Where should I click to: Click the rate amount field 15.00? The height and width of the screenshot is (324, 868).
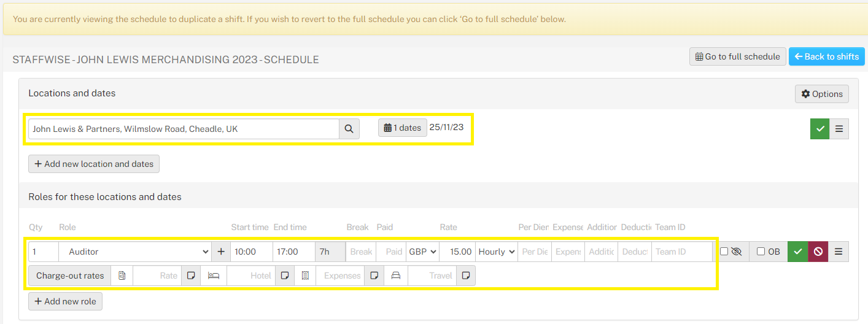click(x=457, y=252)
